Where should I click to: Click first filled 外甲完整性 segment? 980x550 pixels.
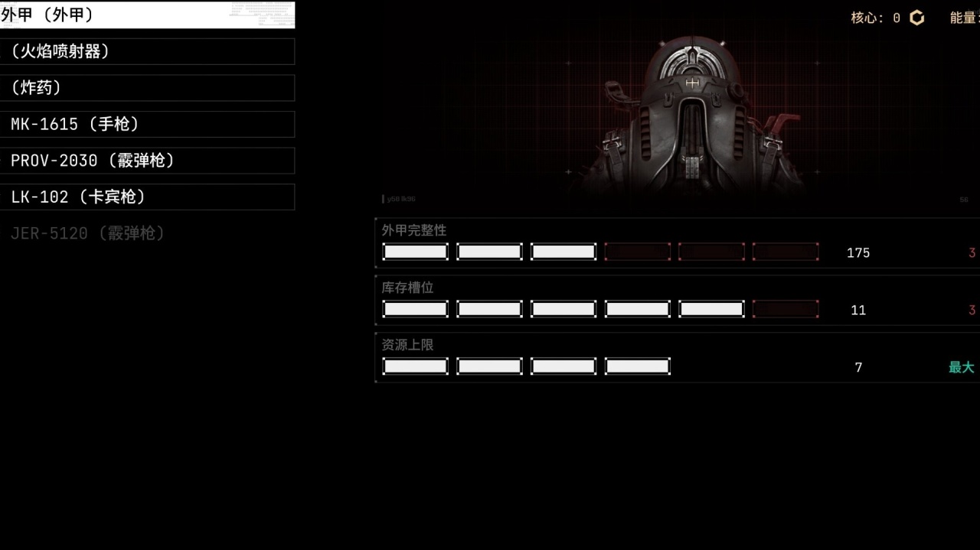[x=415, y=252]
